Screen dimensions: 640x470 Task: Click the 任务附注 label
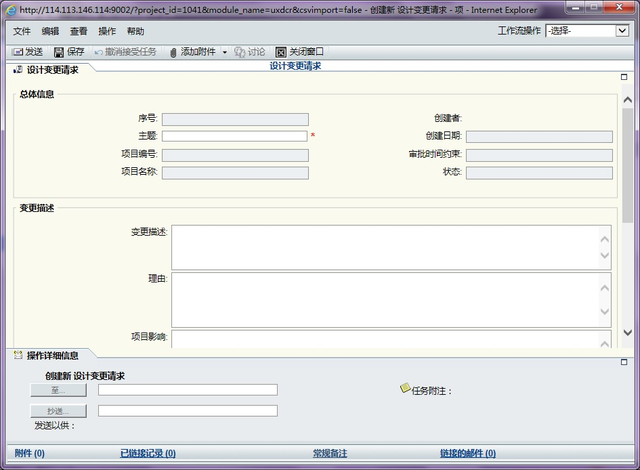431,391
